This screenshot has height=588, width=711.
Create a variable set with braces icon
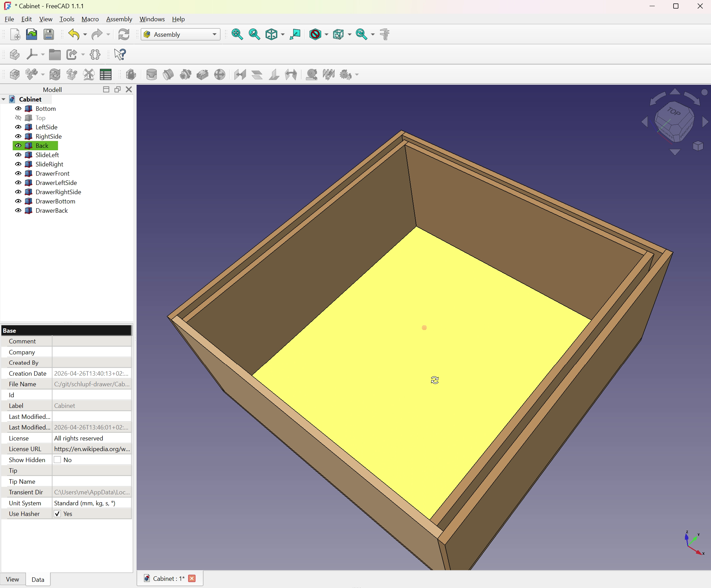pos(95,54)
